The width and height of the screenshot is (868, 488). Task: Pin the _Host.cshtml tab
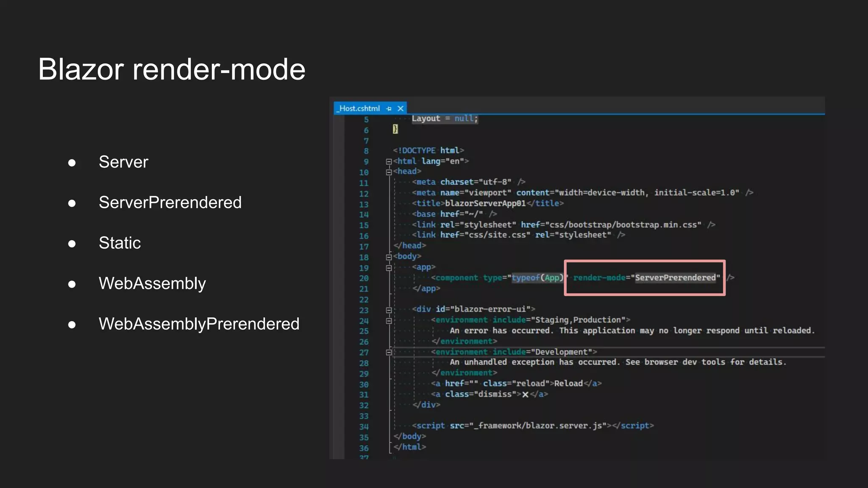389,109
